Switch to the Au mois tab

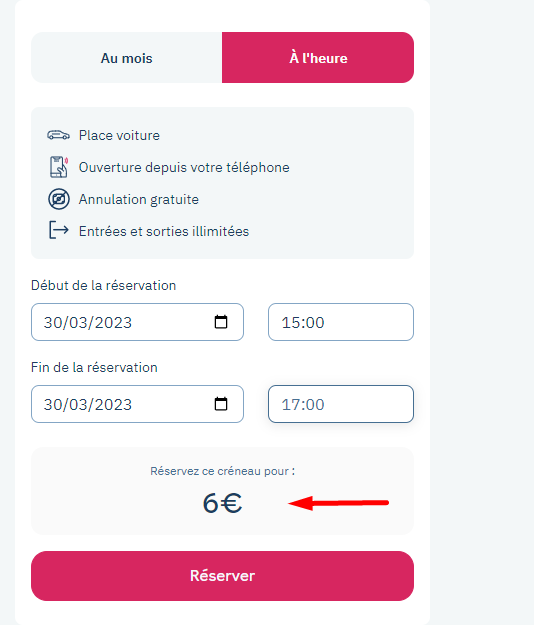coord(126,58)
